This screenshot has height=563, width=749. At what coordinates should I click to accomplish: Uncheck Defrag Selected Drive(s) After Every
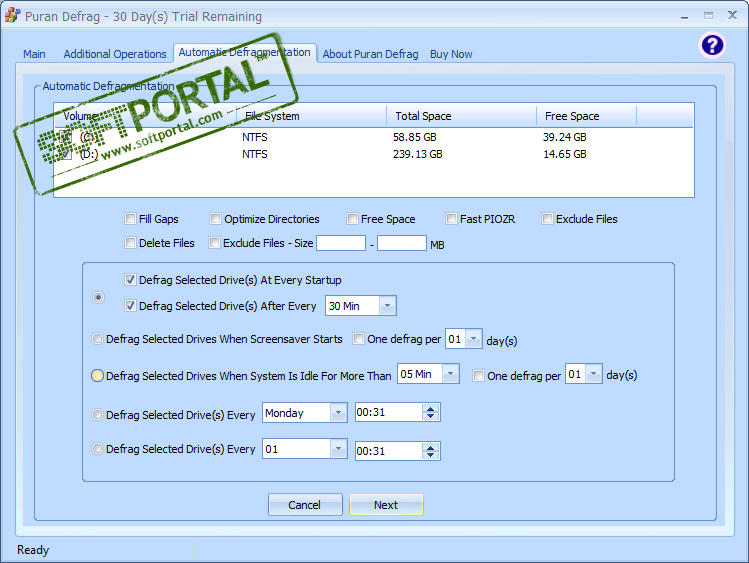tap(130, 306)
